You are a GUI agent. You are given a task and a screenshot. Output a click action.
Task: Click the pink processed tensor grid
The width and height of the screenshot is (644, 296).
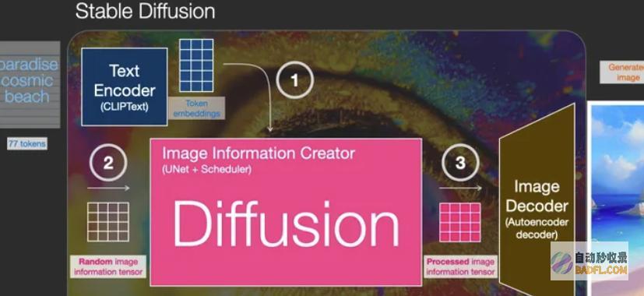460,223
